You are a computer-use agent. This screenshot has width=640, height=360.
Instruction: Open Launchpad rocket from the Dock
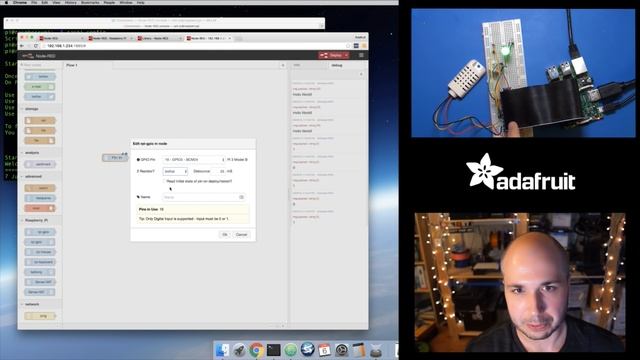tap(240, 350)
